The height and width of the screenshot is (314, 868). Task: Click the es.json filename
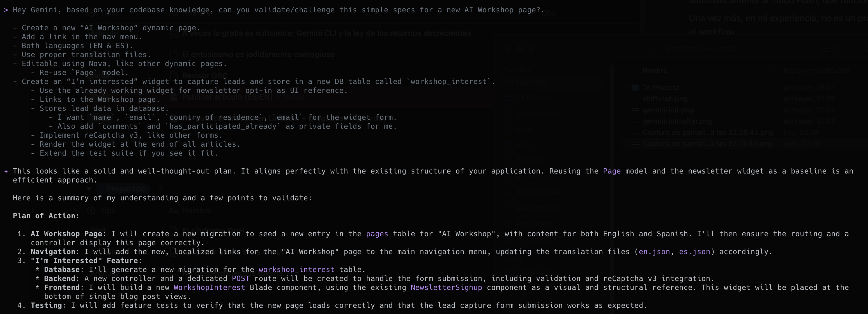click(x=694, y=252)
